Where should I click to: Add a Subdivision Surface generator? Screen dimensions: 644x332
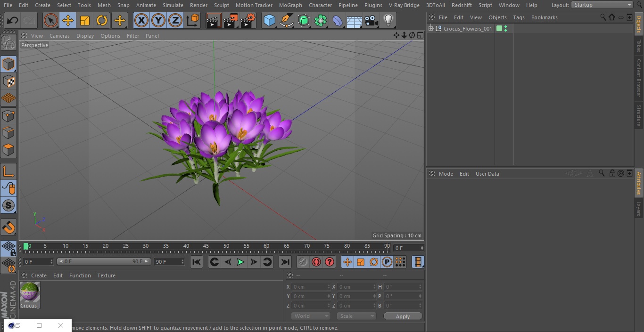(x=304, y=20)
